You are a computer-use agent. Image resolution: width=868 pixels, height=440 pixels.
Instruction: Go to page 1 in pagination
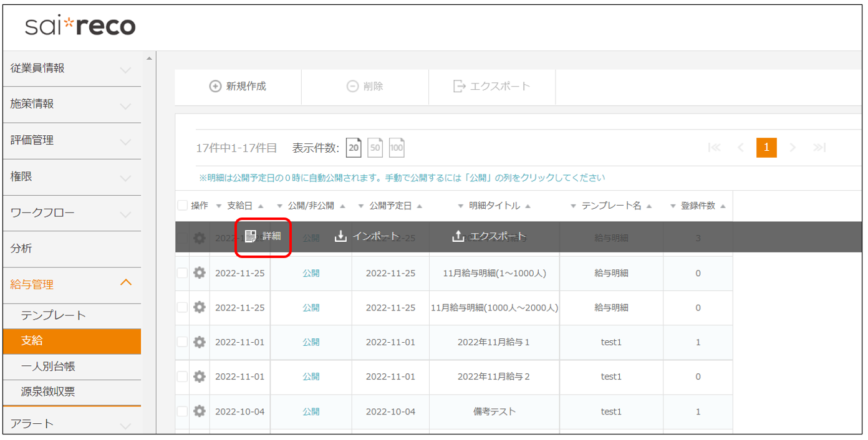point(766,148)
